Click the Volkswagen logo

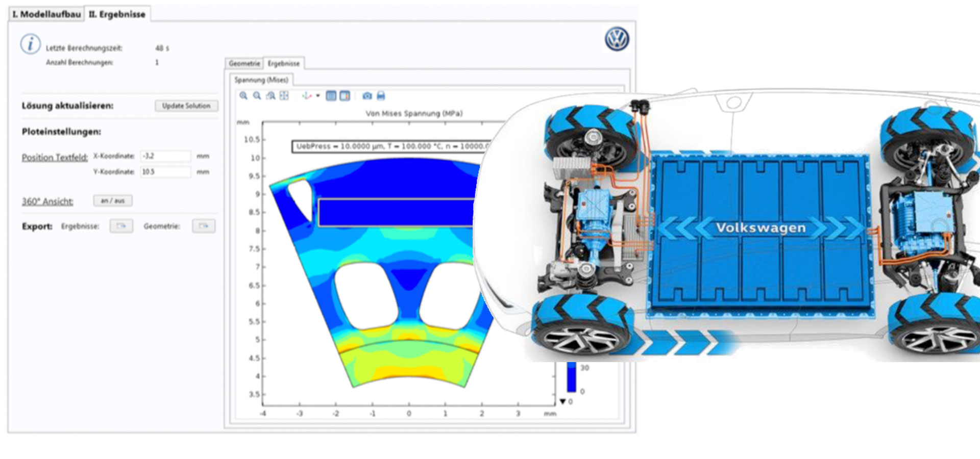(617, 39)
